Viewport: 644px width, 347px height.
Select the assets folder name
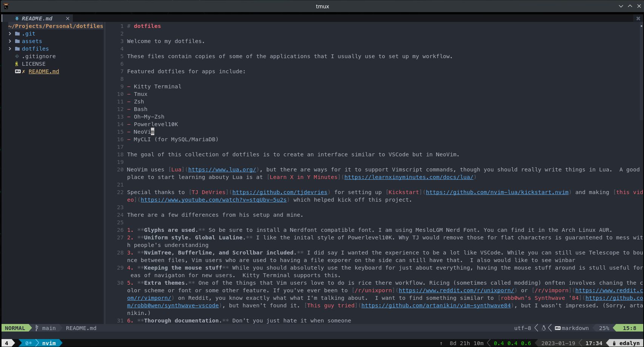32,41
